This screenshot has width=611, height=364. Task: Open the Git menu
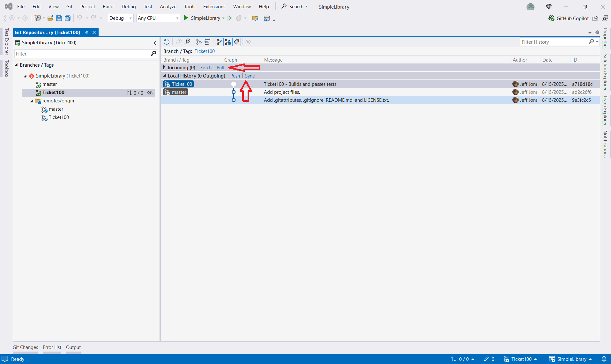click(x=69, y=6)
